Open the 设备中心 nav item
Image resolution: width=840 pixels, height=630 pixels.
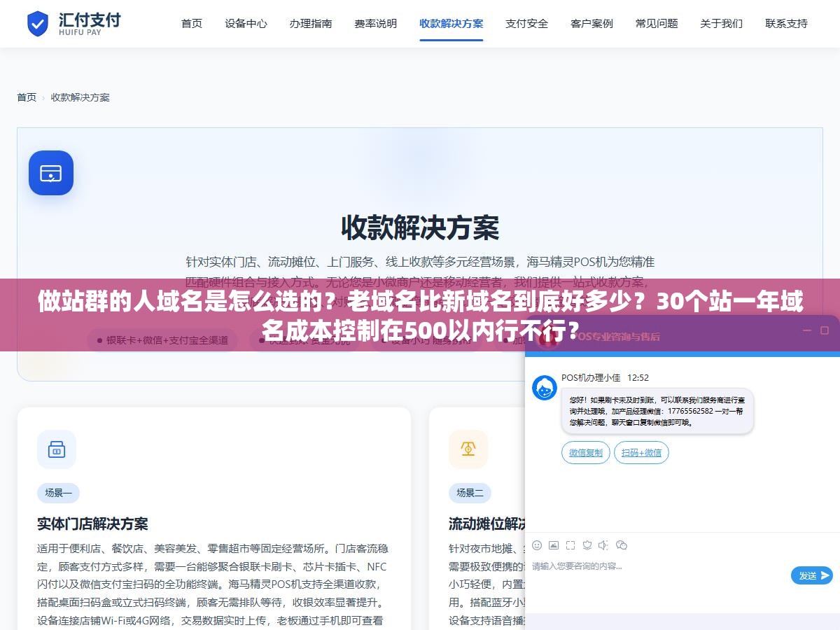pyautogui.click(x=246, y=23)
